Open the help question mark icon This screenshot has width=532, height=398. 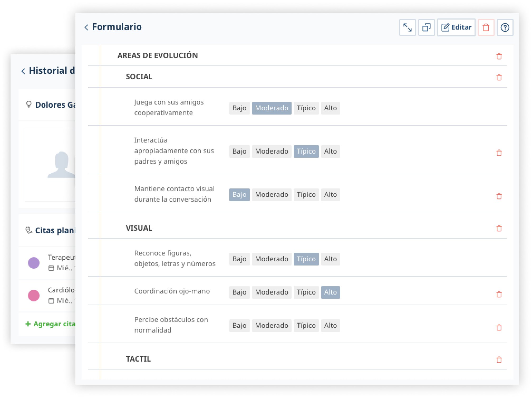505,27
